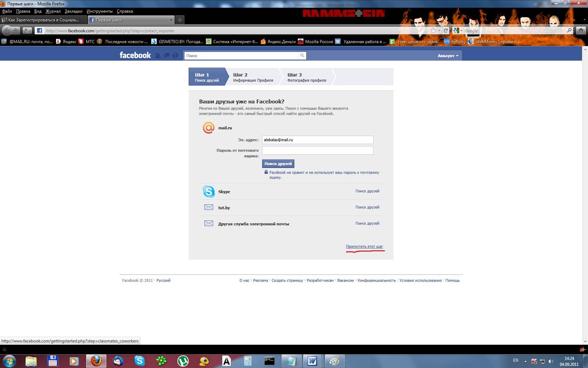Click the volume speaker icon in the system tray
588x368 pixels.
click(x=551, y=361)
